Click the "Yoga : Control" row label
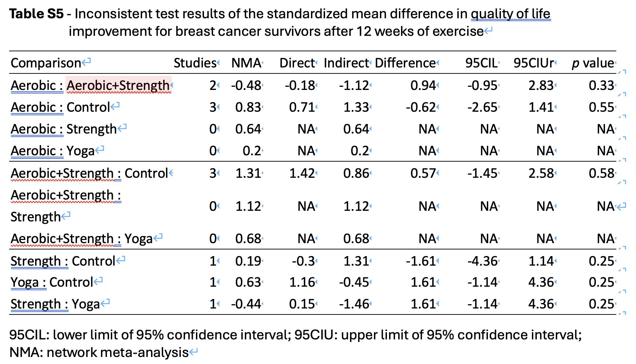This screenshot has width=636, height=364. (52, 282)
